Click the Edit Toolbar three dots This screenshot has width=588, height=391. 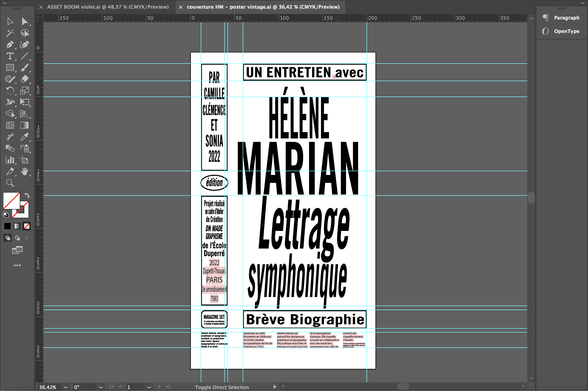pyautogui.click(x=17, y=265)
